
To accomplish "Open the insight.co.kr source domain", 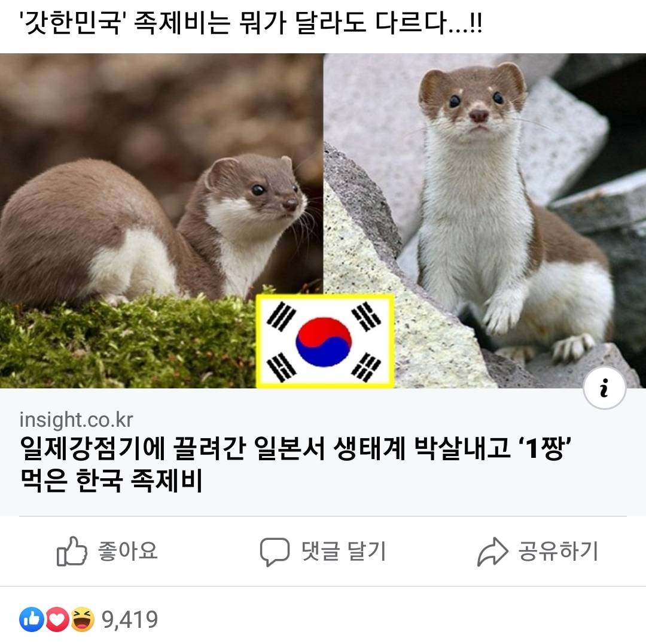I will coord(76,420).
